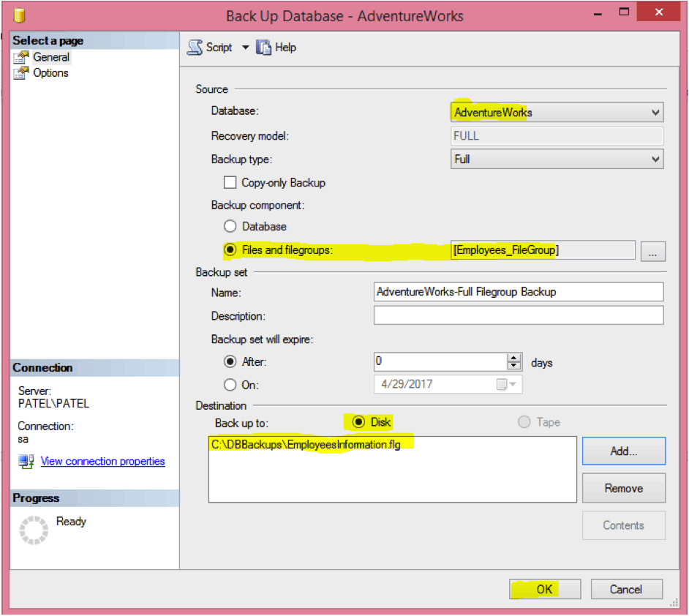This screenshot has height=616, width=689.
Task: Minimize the Back Up Database window
Action: coord(598,13)
